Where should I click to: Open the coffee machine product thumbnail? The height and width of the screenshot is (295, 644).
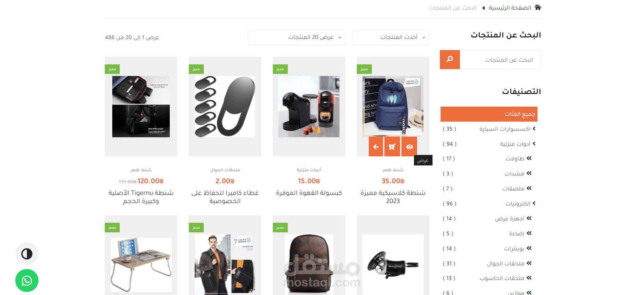coord(309,107)
